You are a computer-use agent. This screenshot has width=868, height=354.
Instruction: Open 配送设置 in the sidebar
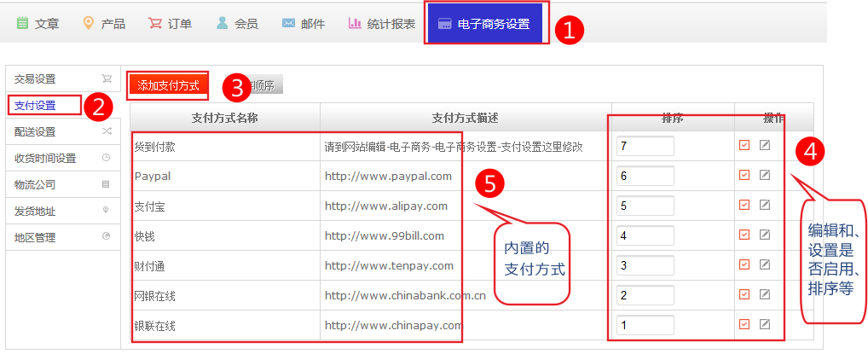click(63, 132)
